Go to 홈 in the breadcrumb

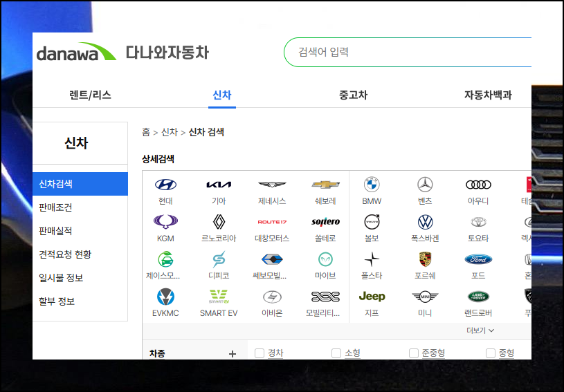(146, 132)
